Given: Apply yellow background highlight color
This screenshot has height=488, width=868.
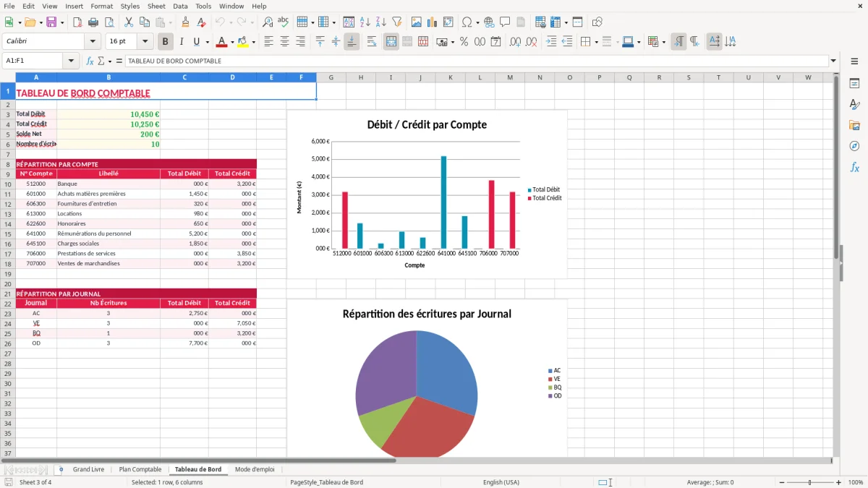Looking at the screenshot, I should [244, 42].
